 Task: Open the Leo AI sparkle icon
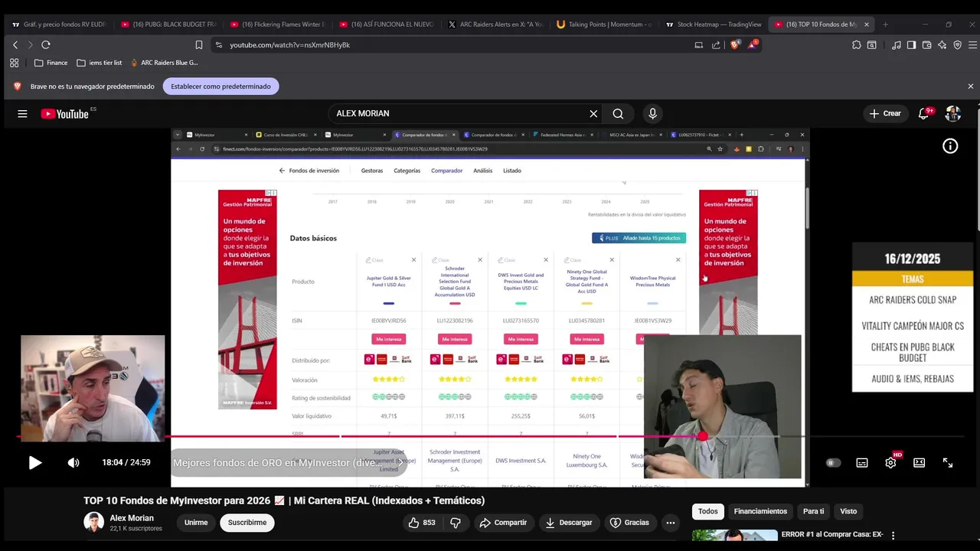(942, 45)
